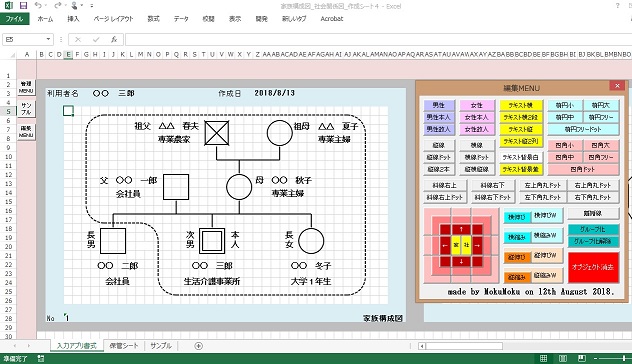
Task: Open the ページレイアウト ribbon tab
Action: [113, 19]
